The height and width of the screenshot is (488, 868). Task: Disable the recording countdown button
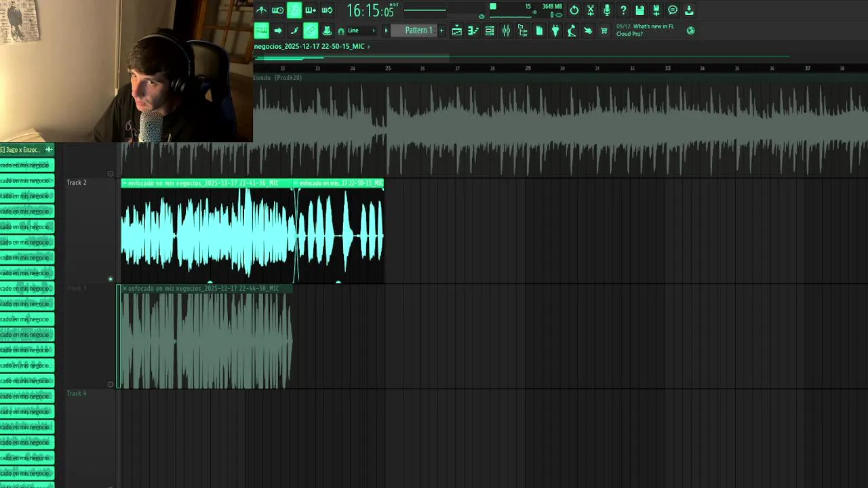pyautogui.click(x=294, y=10)
